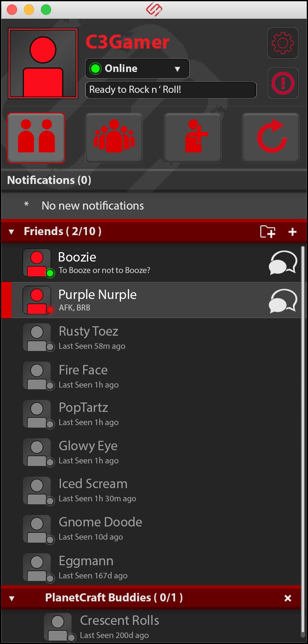Screen dimensions: 308x644
Task: Edit the status message field
Action: [x=171, y=90]
